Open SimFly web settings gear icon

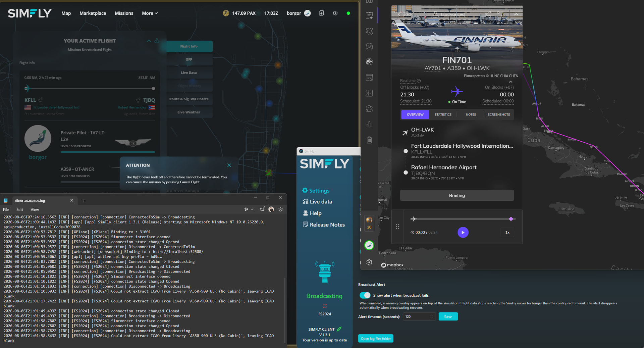pyautogui.click(x=335, y=13)
